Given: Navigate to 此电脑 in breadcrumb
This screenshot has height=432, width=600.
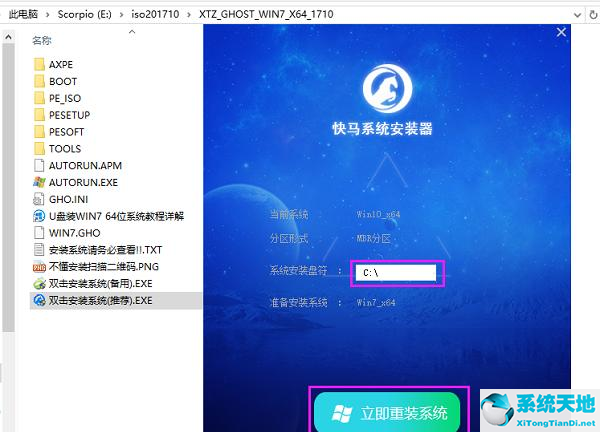Looking at the screenshot, I should pyautogui.click(x=23, y=14).
